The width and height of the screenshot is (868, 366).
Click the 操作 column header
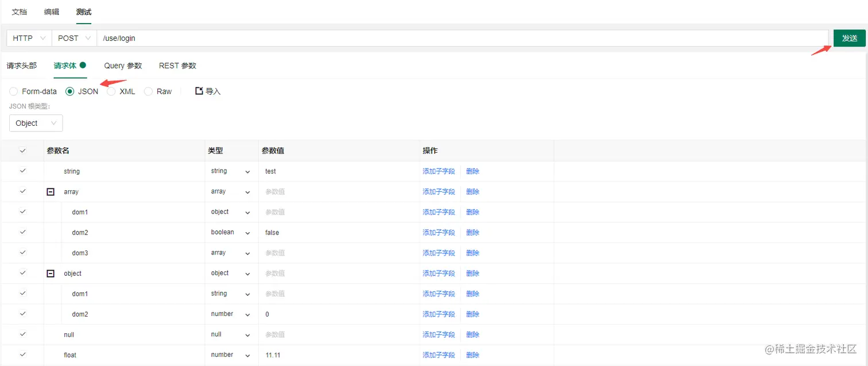pos(430,151)
